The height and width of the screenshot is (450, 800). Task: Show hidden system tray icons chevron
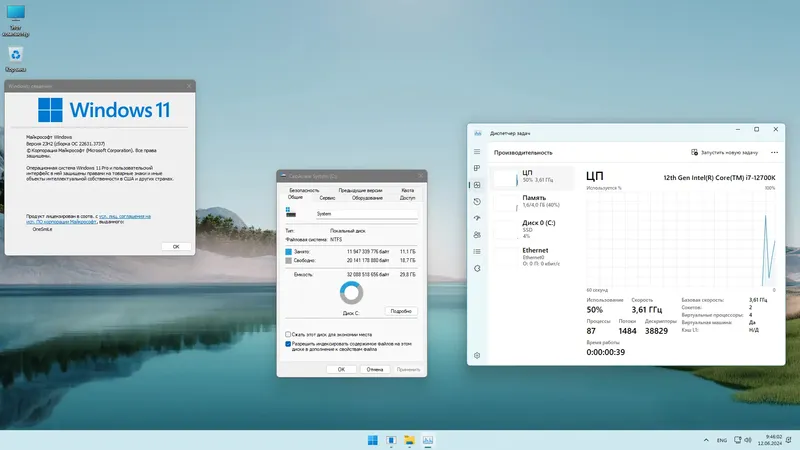706,440
